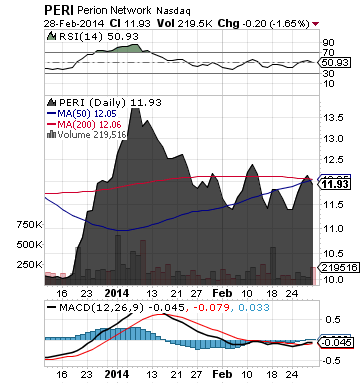This screenshot has height=384, width=360.
Task: Click the RSI 50.93 value tag
Action: [x=334, y=62]
